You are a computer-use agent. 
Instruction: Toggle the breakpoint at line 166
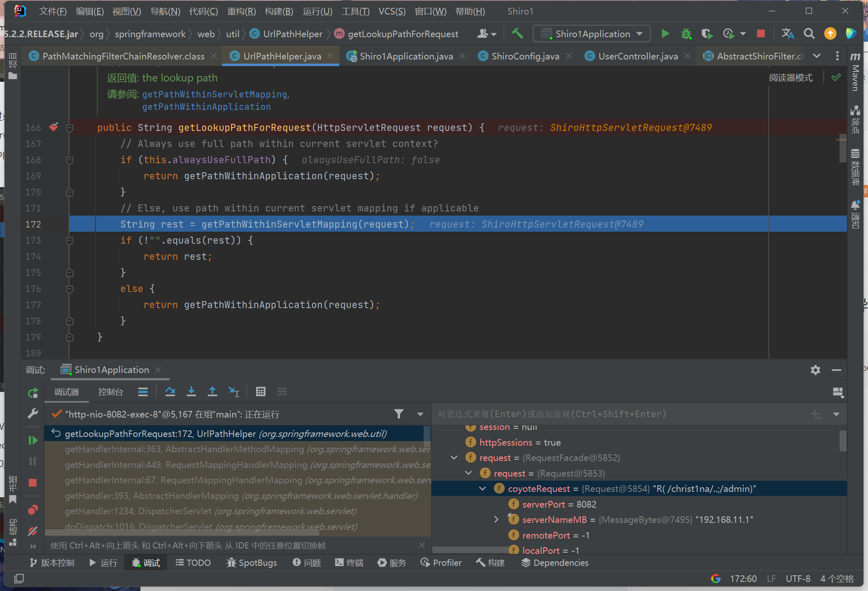(x=54, y=127)
